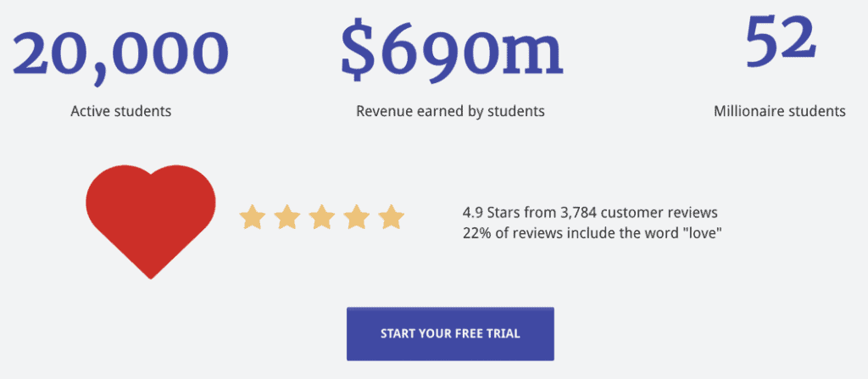Viewport: 868px width, 379px height.
Task: Click the 4.9 Stars customer reviews text
Action: [590, 212]
